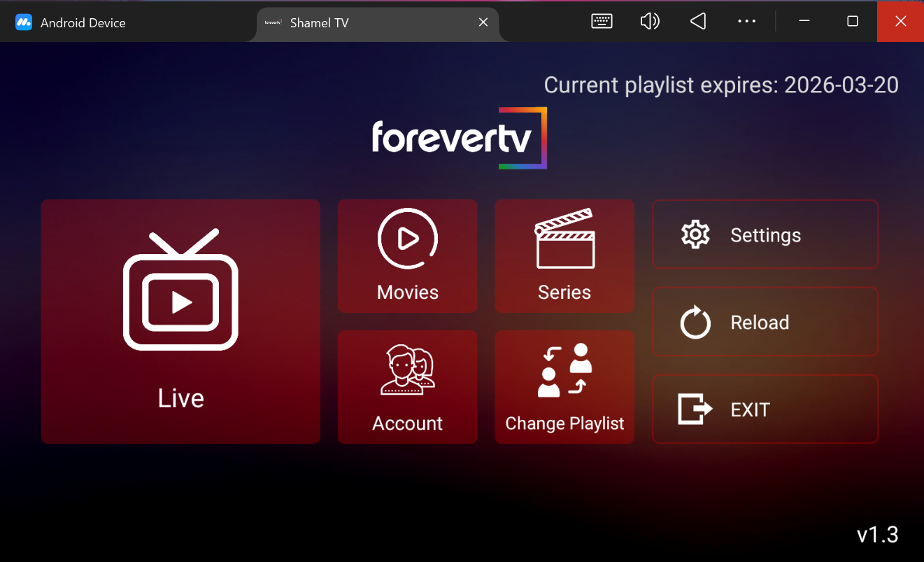Click the forevertv logo
The width and height of the screenshot is (924, 562).
[459, 138]
